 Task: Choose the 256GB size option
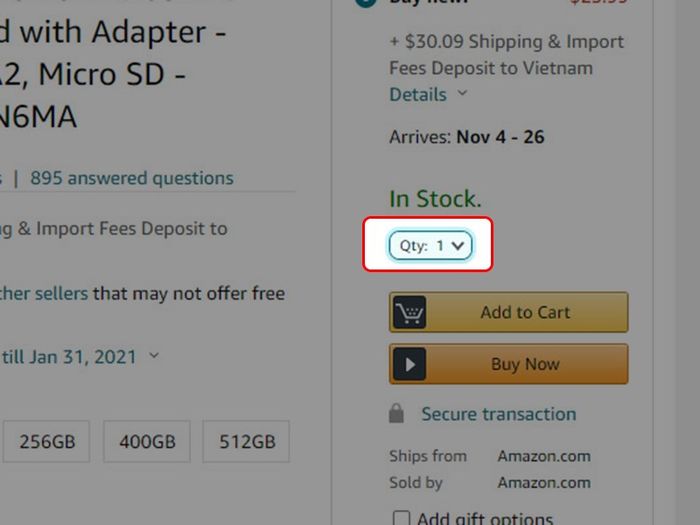[47, 442]
